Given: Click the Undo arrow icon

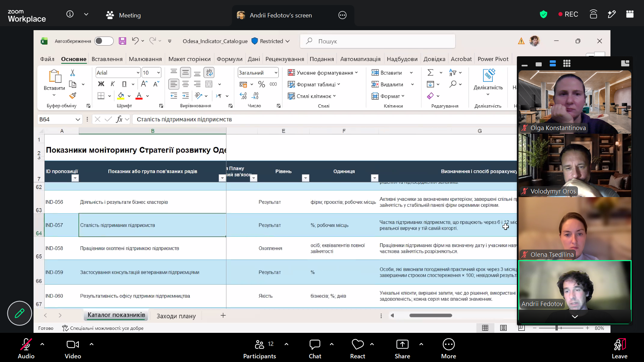Looking at the screenshot, I should 135,41.
